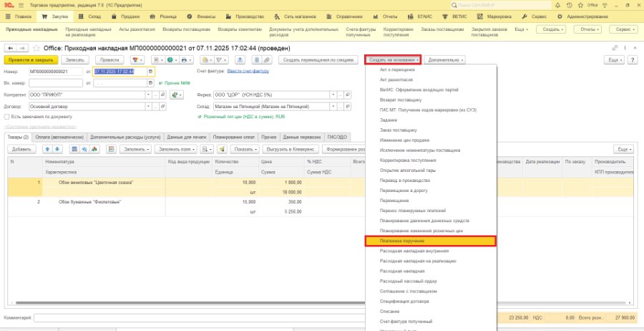Click 'Провести и закрыть' button
Viewport: 644px width, 331px height.
[31, 60]
